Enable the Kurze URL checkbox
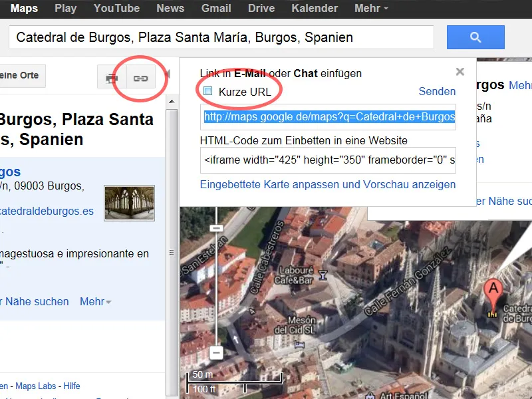The width and height of the screenshot is (532, 399). coord(207,91)
